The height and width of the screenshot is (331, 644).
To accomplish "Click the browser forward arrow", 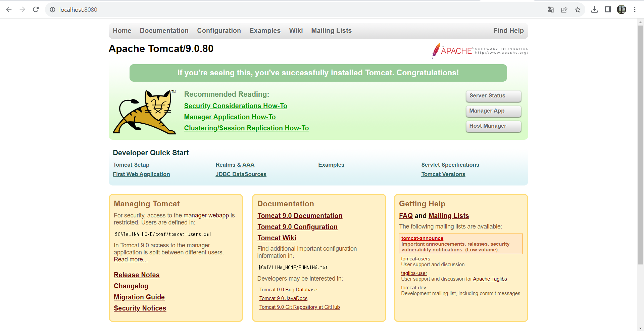I will [22, 9].
